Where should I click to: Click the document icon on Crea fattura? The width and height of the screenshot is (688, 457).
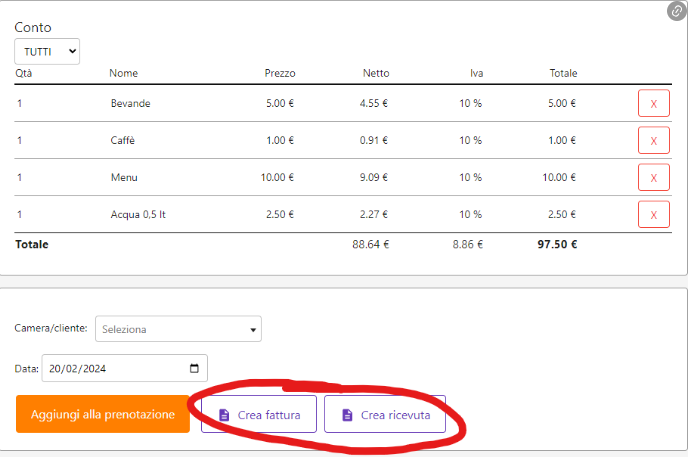coord(224,414)
